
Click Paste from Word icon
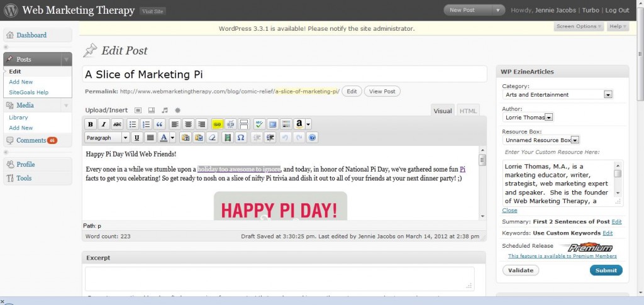[199, 138]
